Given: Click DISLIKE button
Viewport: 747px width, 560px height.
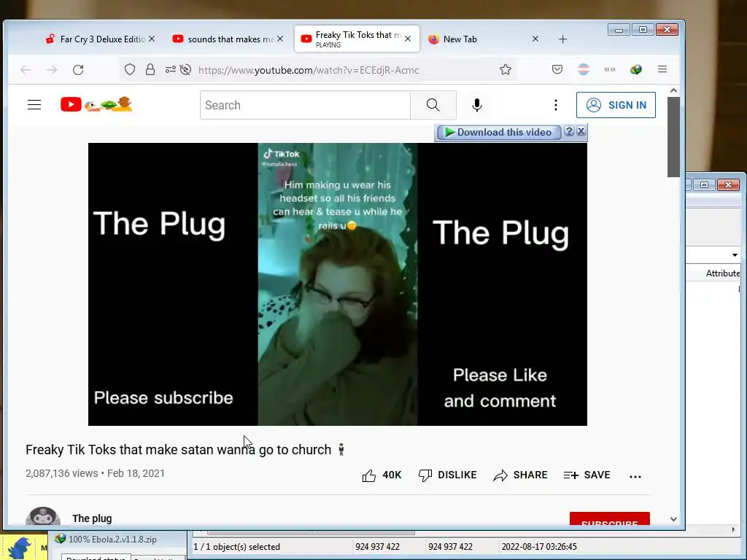Looking at the screenshot, I should pos(447,475).
